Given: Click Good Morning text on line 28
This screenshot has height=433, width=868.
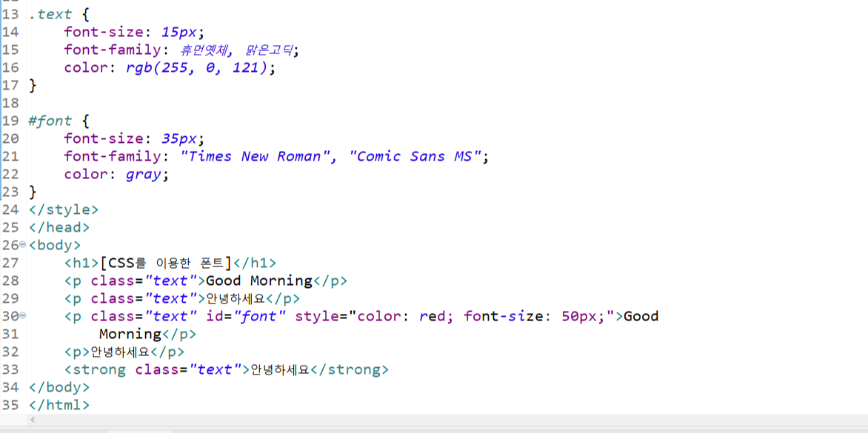Looking at the screenshot, I should click(x=259, y=280).
